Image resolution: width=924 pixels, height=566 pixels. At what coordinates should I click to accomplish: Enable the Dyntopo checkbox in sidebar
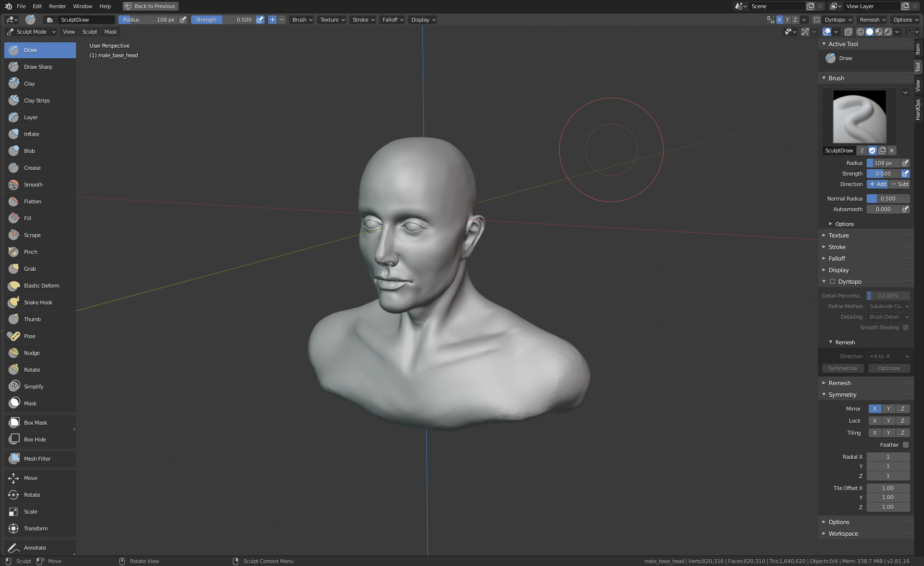[x=832, y=282]
